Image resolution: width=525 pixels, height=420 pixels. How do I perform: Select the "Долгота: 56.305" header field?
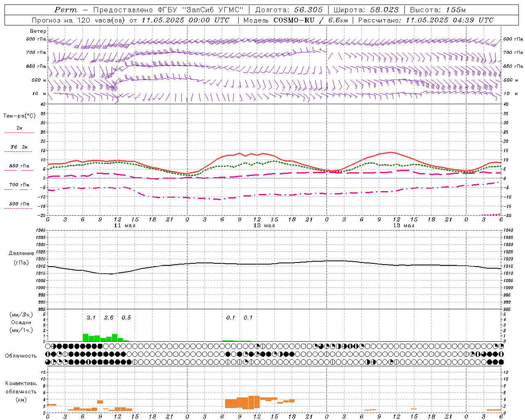(289, 10)
